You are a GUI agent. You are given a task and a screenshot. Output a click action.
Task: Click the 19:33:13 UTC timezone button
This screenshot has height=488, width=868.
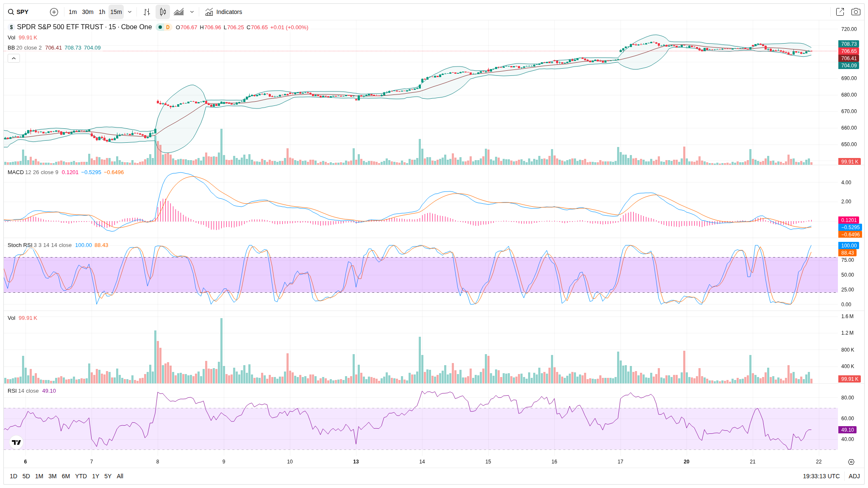[x=821, y=476]
